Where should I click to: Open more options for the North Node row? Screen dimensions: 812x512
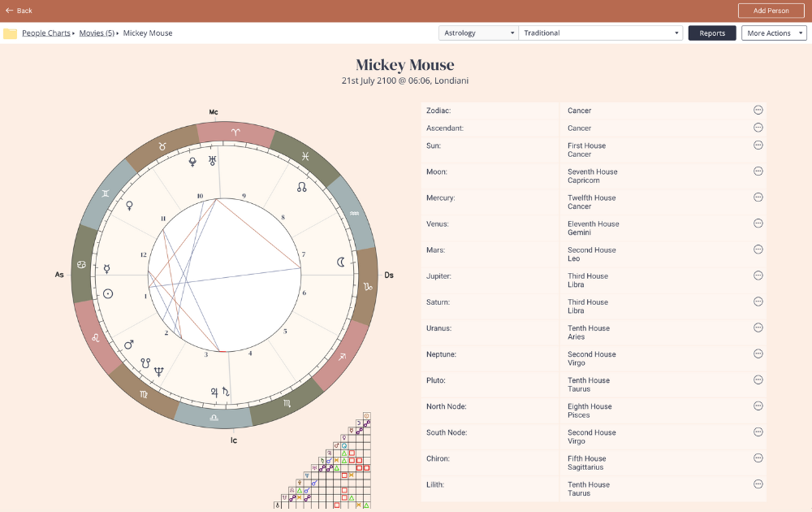point(758,406)
